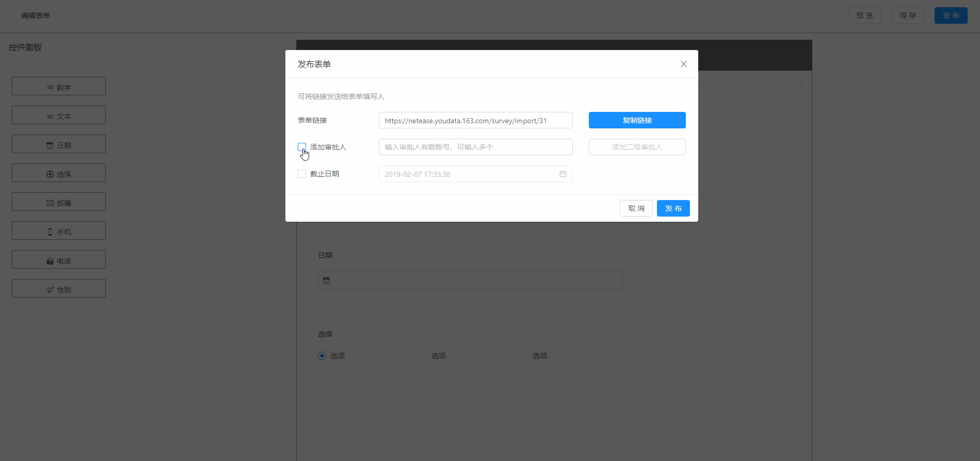Add the 文本 control from the control panel
This screenshot has height=461, width=980.
59,115
